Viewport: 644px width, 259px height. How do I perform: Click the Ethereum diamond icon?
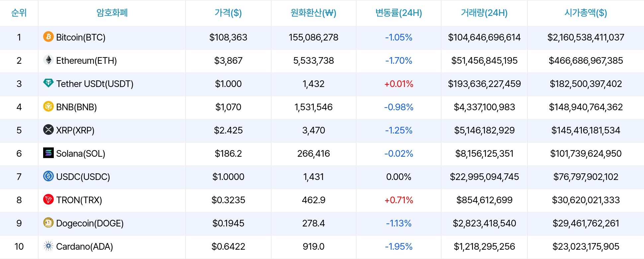tap(48, 60)
